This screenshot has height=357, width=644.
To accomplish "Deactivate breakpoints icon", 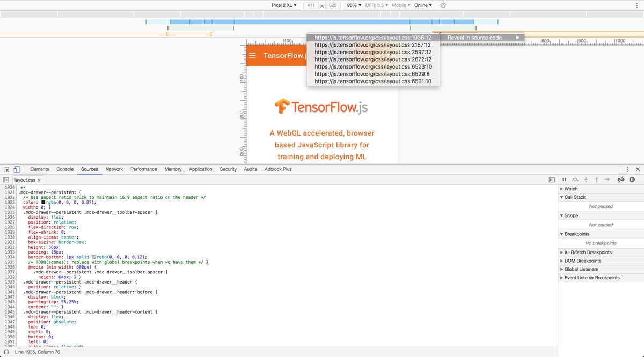I will (x=621, y=180).
